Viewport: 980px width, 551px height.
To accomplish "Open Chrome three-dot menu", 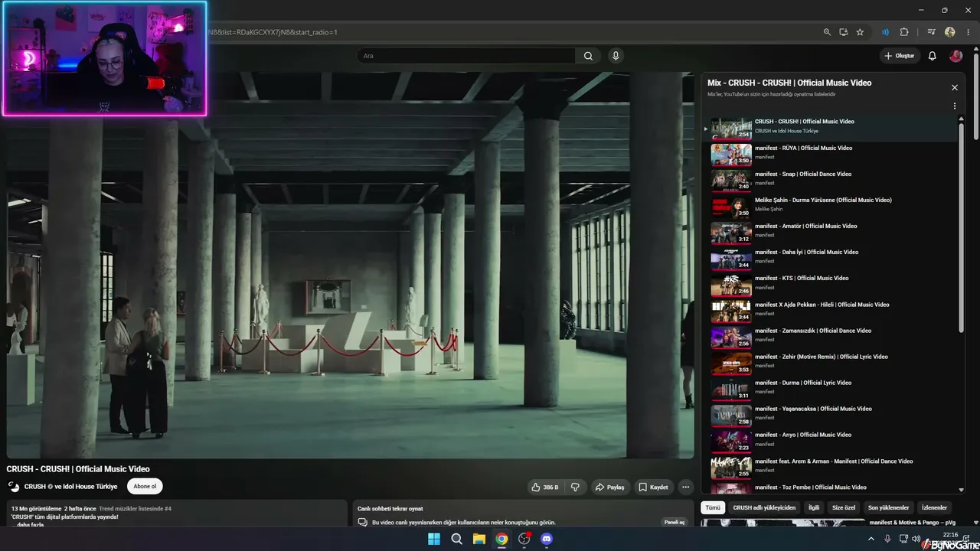I will point(968,32).
